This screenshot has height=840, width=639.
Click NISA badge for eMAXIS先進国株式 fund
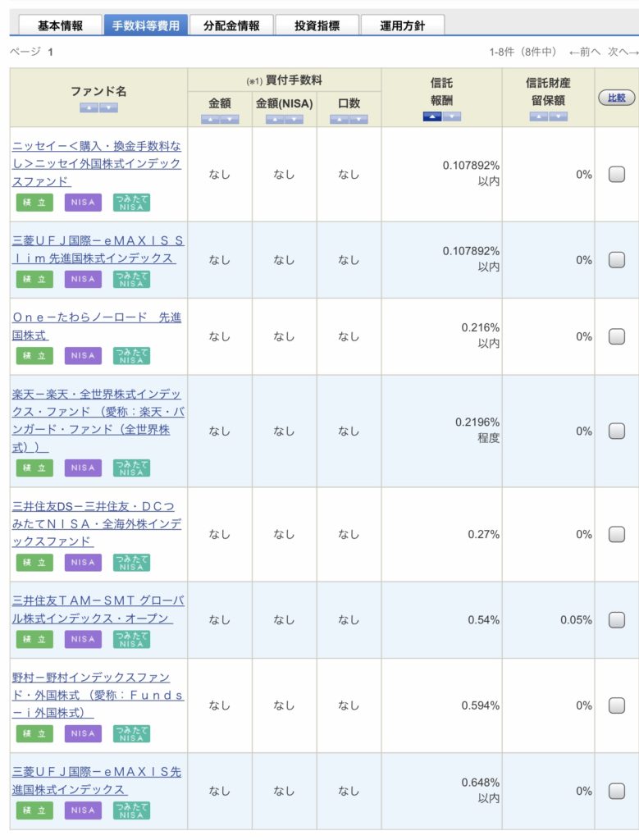tap(83, 810)
